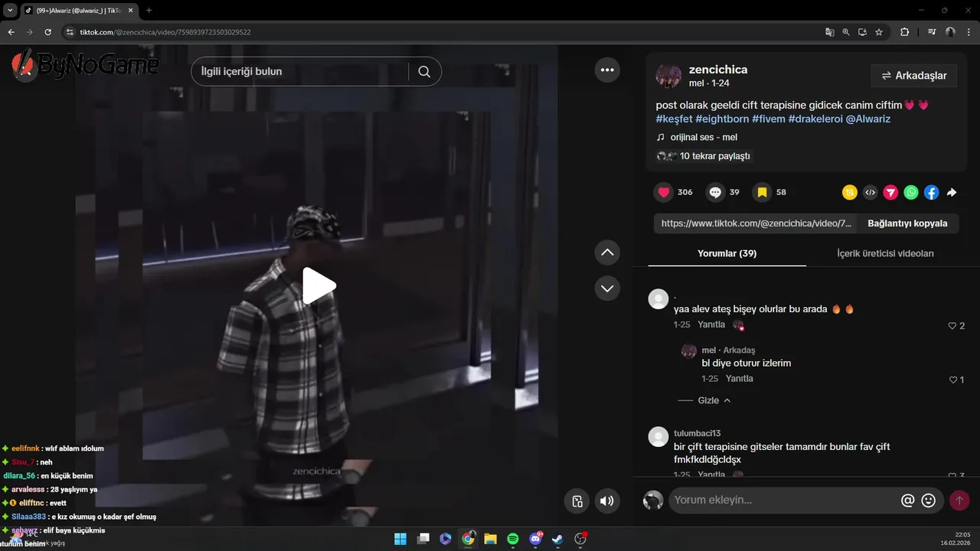Switch to the Yorumlar (39) tab
Viewport: 980px width, 551px height.
[727, 253]
